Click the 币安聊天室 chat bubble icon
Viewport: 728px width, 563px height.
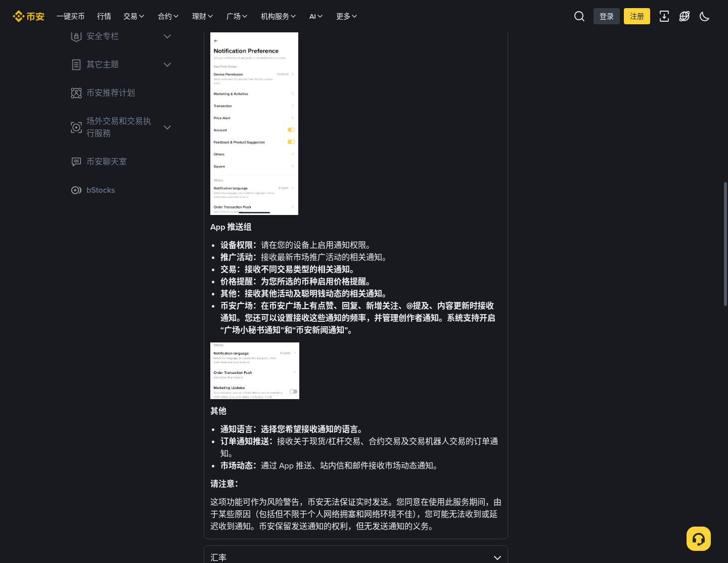(x=76, y=162)
